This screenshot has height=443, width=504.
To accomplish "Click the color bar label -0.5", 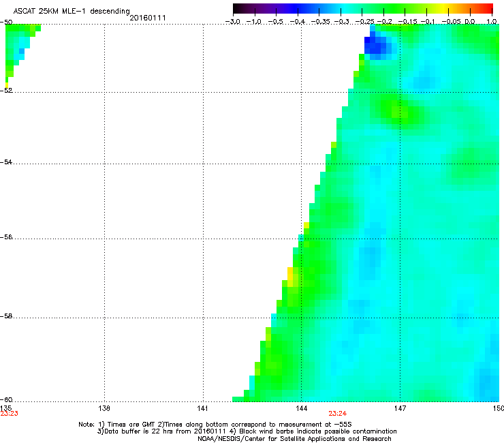I will pyautogui.click(x=275, y=22).
